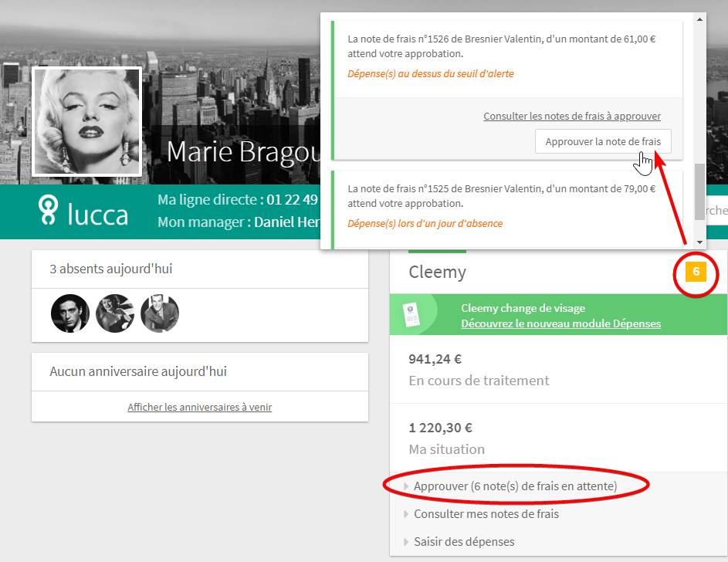Viewport: 728px width, 562px height.
Task: Click Cleemy change de visage banner title
Action: (523, 308)
